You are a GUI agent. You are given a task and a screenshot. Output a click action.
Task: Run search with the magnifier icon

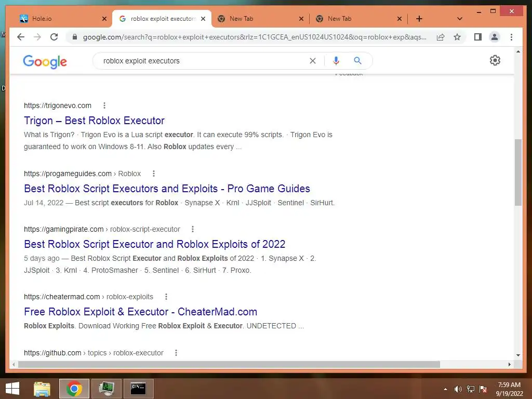click(357, 61)
